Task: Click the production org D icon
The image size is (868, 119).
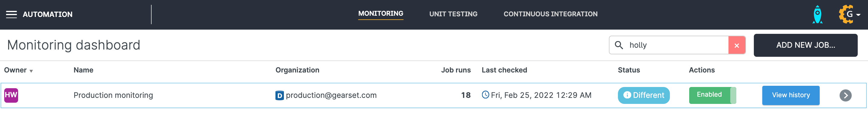Action: (x=279, y=96)
